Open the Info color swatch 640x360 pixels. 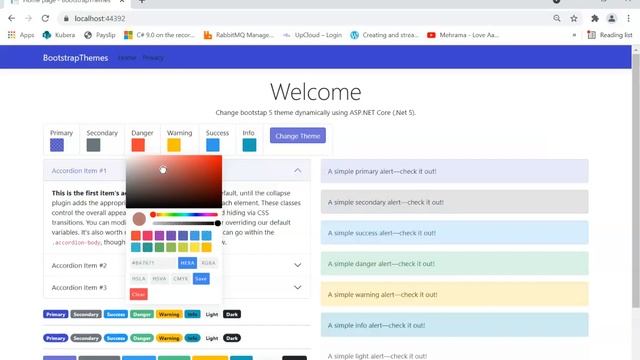[x=249, y=145]
